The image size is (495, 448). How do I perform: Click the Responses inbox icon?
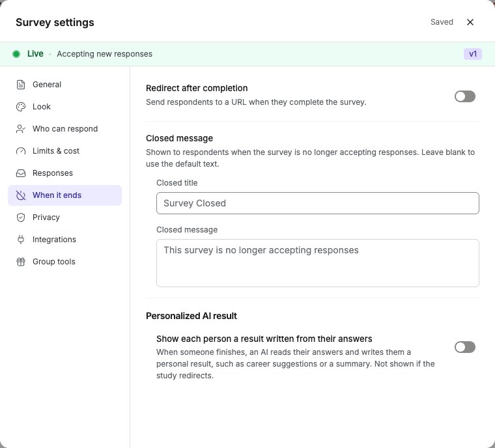click(21, 173)
